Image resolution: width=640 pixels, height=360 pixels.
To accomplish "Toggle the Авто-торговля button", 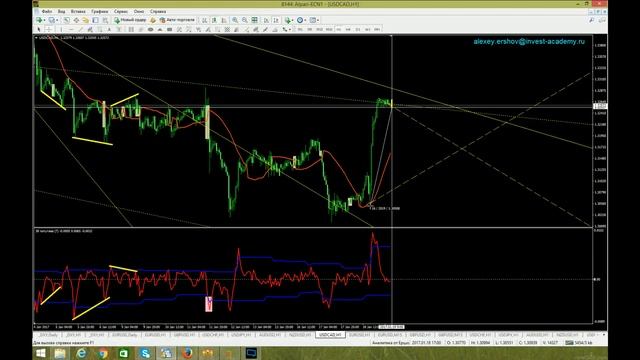I will pos(178,20).
